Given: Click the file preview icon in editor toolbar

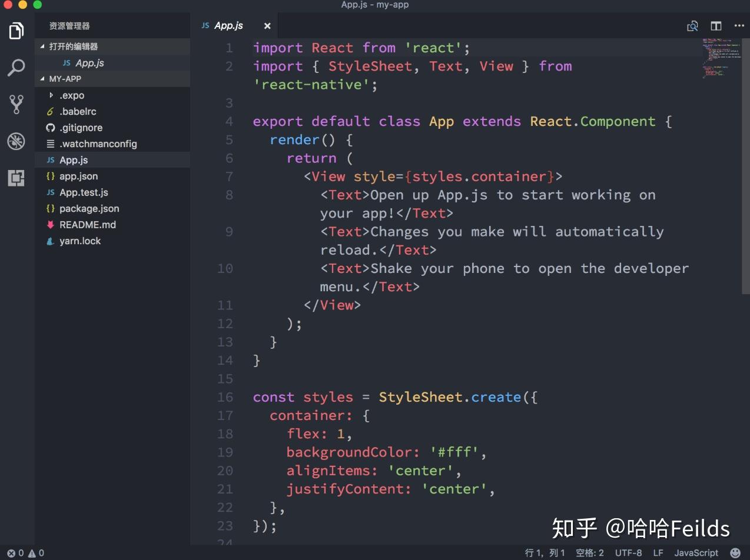Looking at the screenshot, I should [692, 26].
